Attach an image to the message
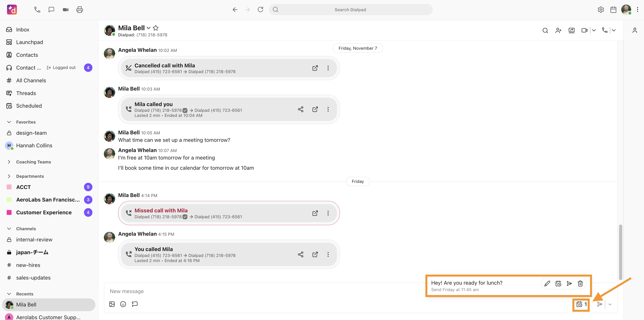The width and height of the screenshot is (644, 320). [x=112, y=304]
